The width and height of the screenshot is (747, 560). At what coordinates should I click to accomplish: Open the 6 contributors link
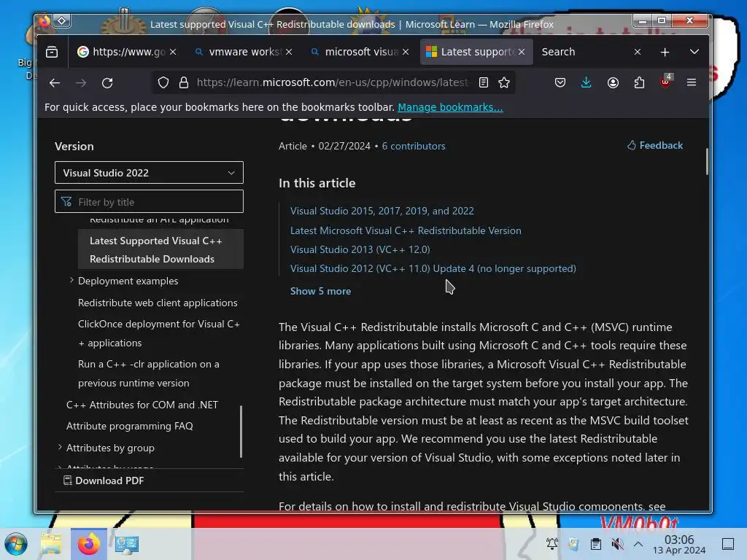(x=414, y=146)
